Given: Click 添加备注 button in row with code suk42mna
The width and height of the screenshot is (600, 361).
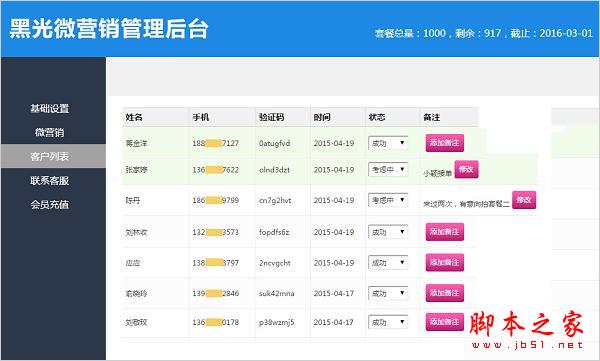Looking at the screenshot, I should (445, 293).
